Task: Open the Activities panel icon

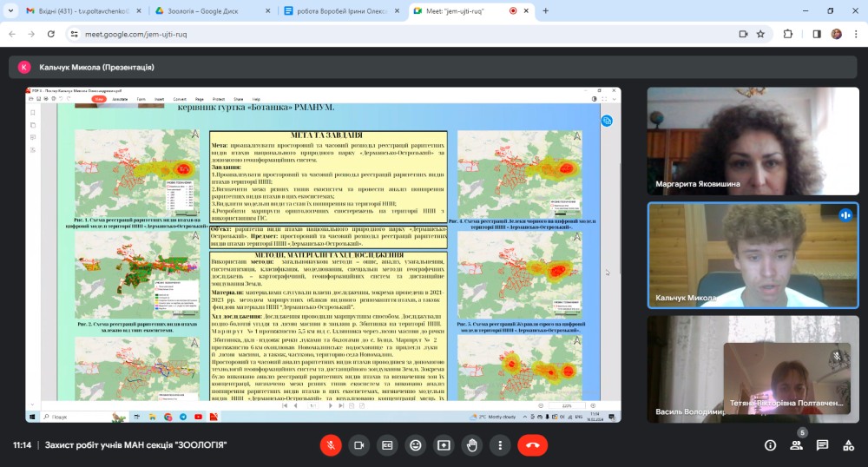Action: click(x=848, y=445)
